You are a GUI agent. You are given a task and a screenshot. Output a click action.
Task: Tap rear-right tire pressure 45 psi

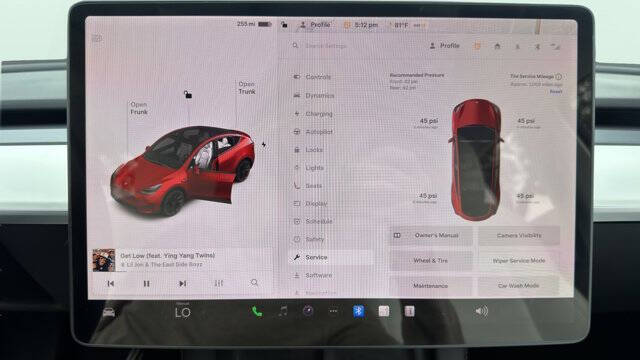click(x=525, y=196)
